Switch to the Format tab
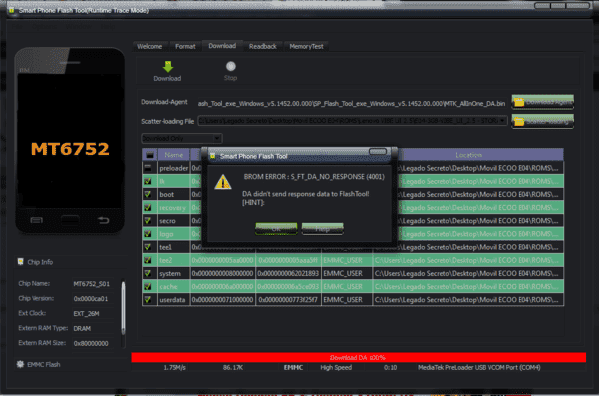 (185, 46)
